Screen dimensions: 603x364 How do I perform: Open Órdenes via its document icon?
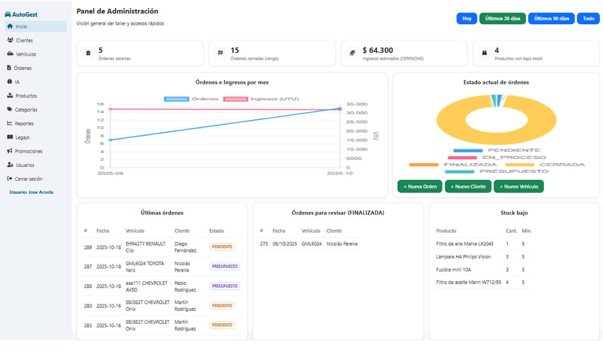[9, 68]
